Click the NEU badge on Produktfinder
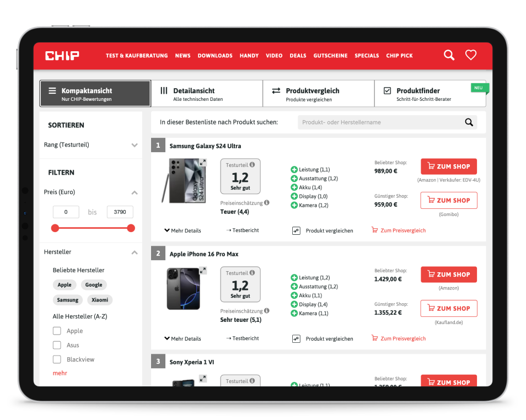526x420 pixels. (x=480, y=88)
